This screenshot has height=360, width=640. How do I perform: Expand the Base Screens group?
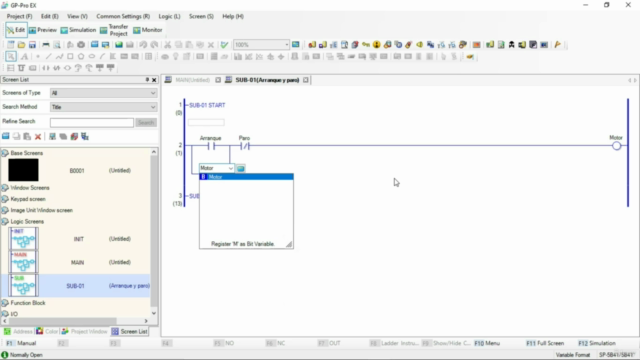(x=5, y=153)
